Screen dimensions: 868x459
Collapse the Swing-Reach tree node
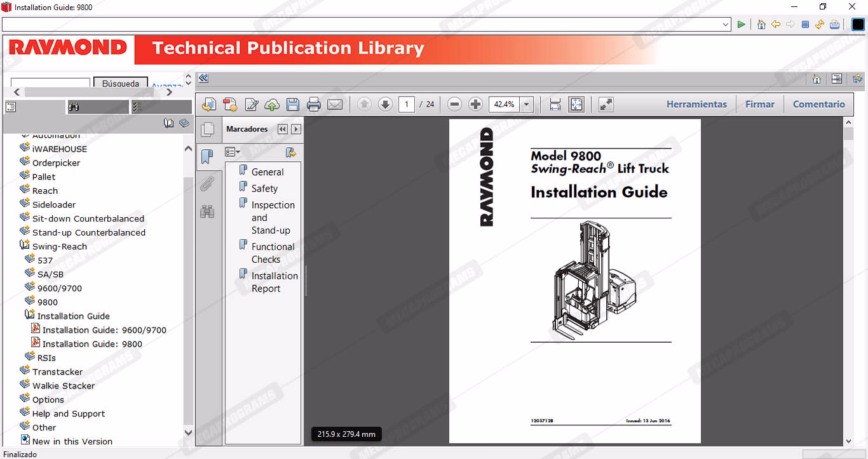tap(59, 246)
